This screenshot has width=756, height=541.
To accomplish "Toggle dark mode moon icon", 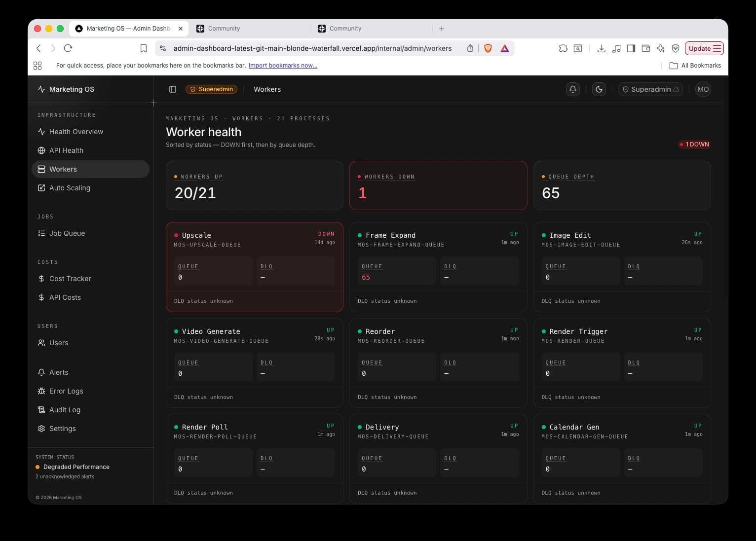I will [x=599, y=89].
